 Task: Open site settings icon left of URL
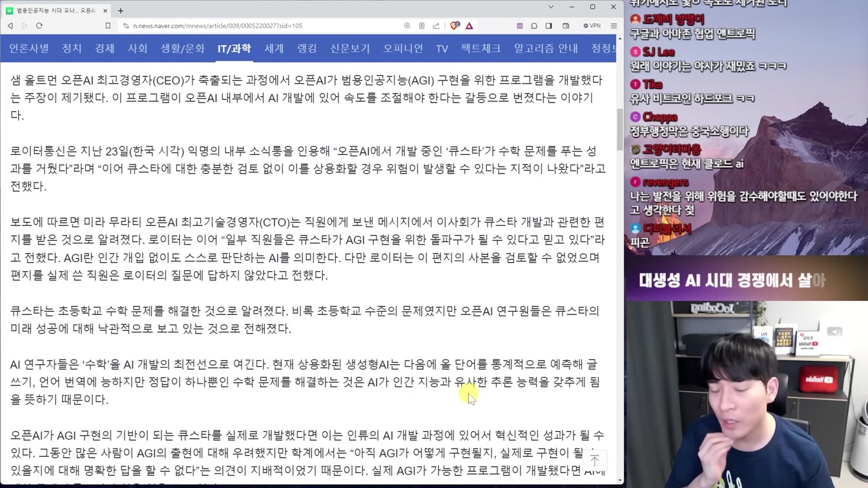(125, 26)
